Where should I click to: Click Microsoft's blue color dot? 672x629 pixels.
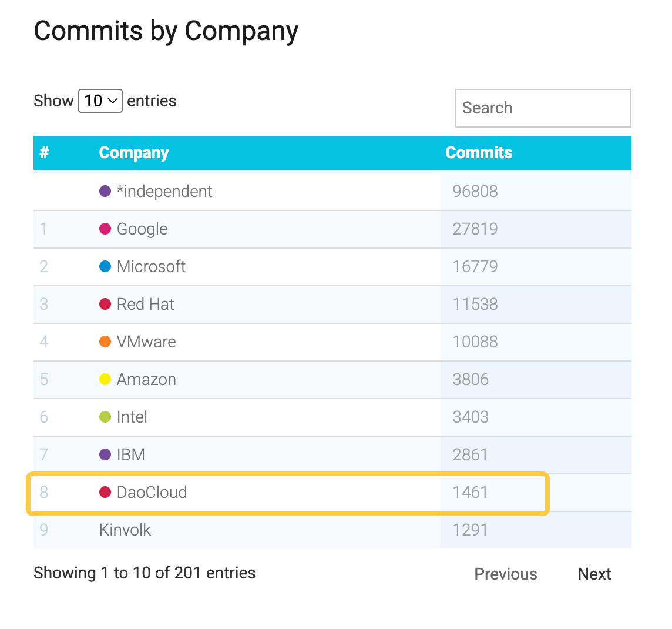pyautogui.click(x=105, y=266)
